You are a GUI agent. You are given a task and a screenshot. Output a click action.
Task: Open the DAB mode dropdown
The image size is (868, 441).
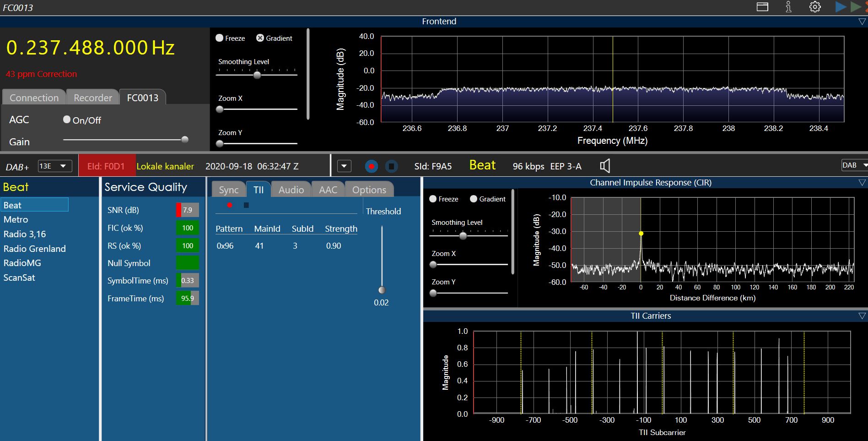click(854, 165)
